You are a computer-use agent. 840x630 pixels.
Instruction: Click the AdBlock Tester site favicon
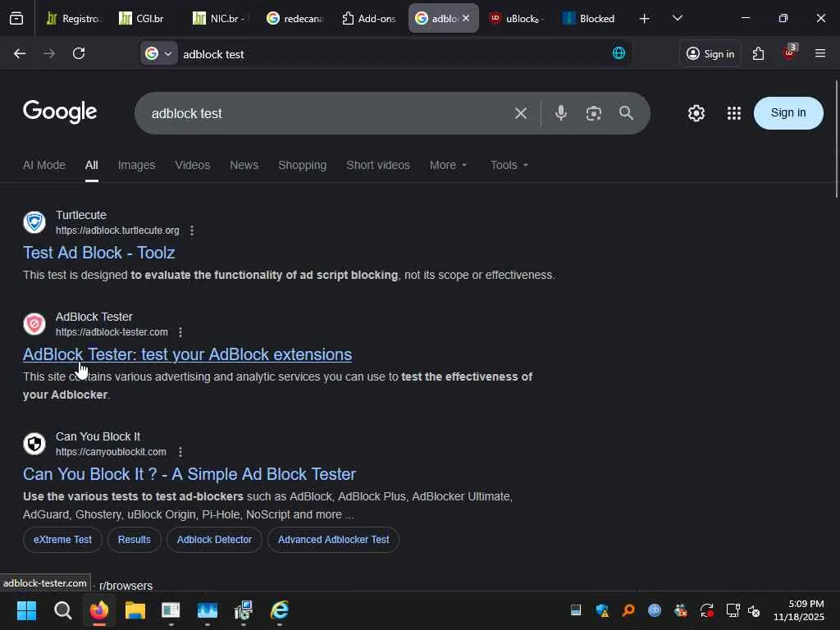34,324
